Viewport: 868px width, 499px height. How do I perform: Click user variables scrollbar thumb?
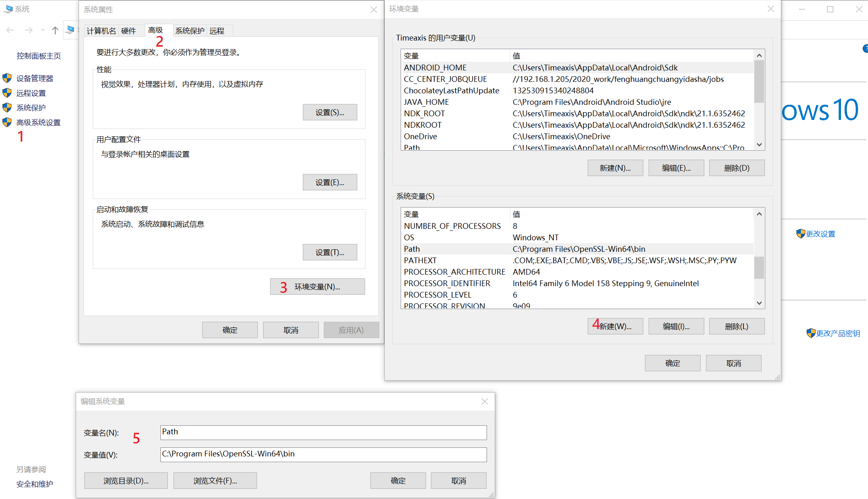point(759,81)
